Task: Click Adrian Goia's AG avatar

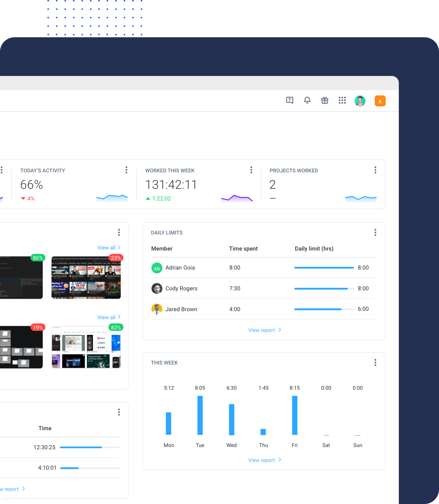Action: [157, 268]
